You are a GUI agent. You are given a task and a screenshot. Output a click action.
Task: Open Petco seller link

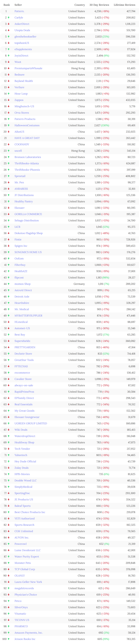point(18,601)
